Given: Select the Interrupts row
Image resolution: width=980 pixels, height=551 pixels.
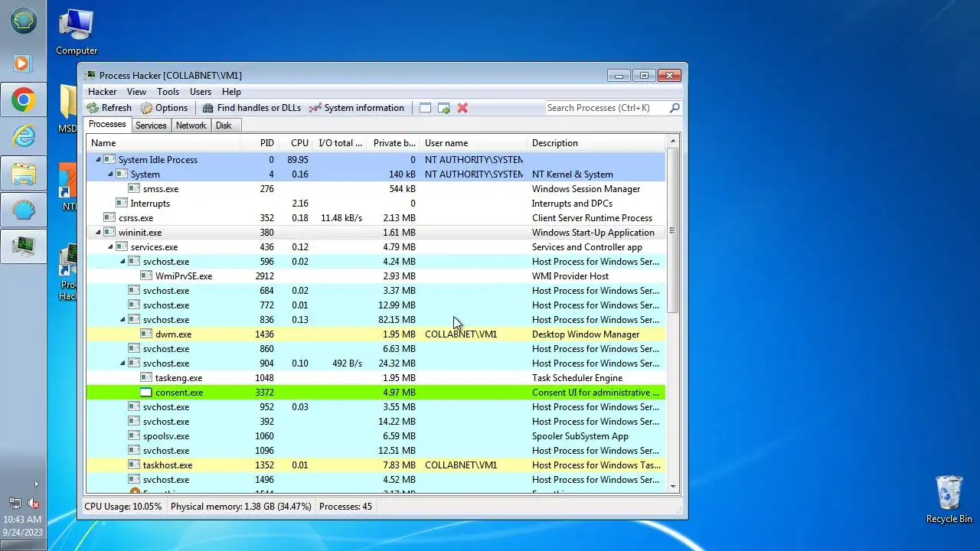Looking at the screenshot, I should 375,204.
